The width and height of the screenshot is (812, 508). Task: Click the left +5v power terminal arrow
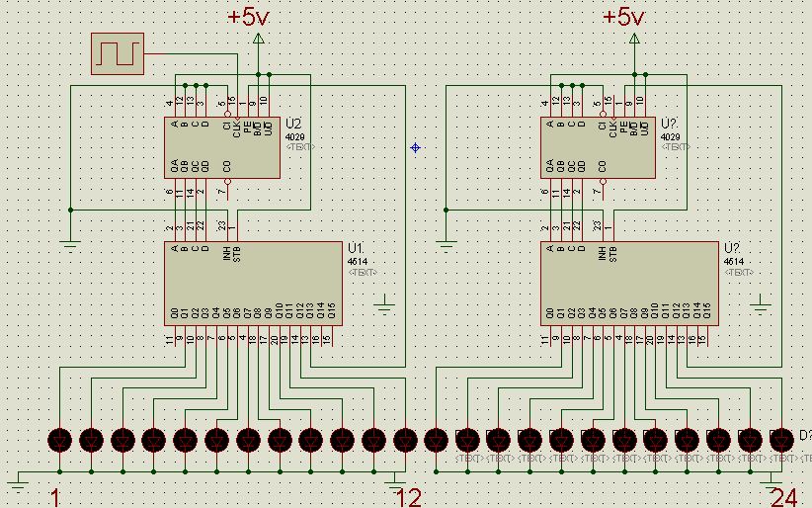[259, 39]
